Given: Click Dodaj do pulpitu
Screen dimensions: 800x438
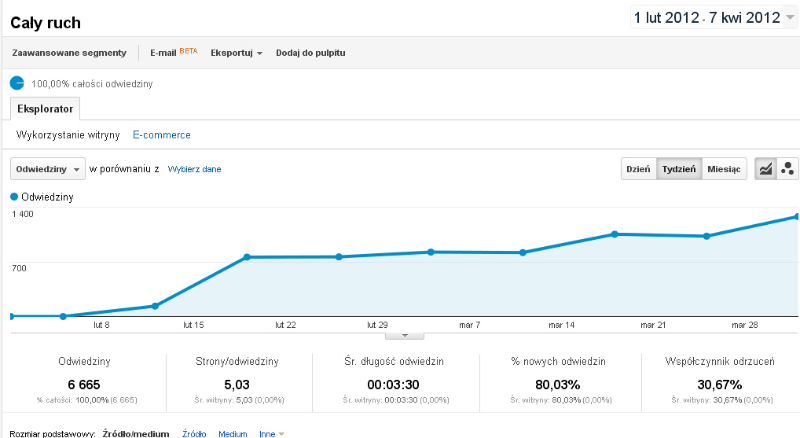Looking at the screenshot, I should (311, 53).
